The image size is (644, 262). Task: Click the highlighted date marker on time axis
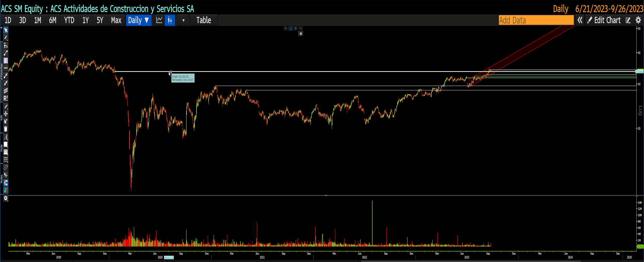[x=169, y=258]
